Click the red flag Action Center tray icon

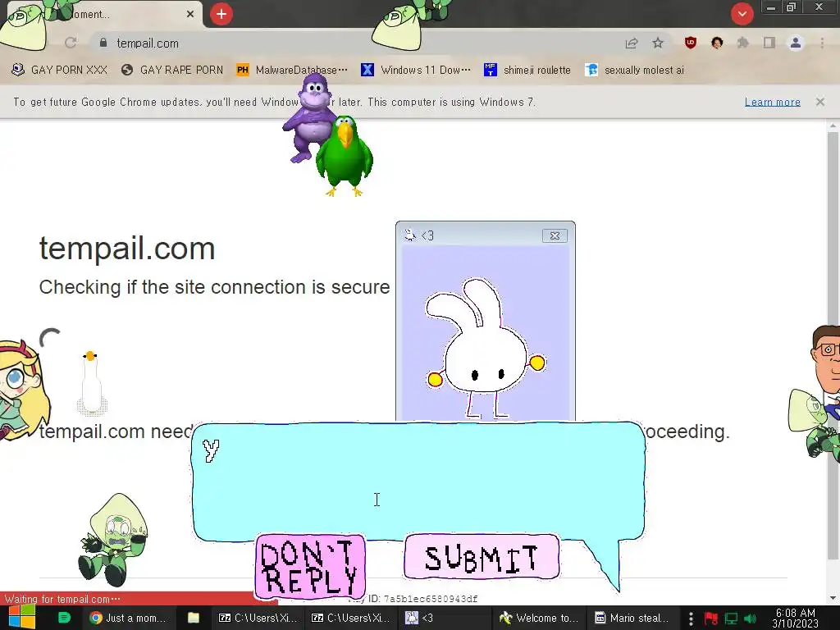[710, 619]
